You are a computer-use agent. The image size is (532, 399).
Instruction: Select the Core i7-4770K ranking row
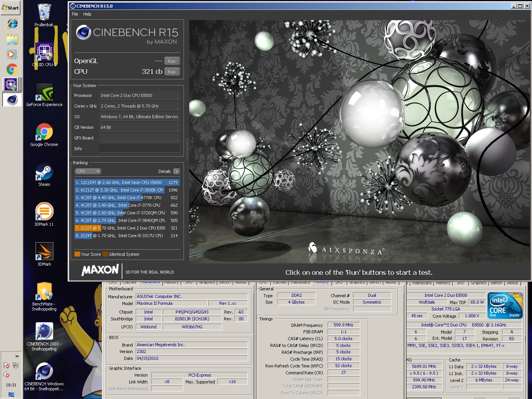(x=127, y=198)
